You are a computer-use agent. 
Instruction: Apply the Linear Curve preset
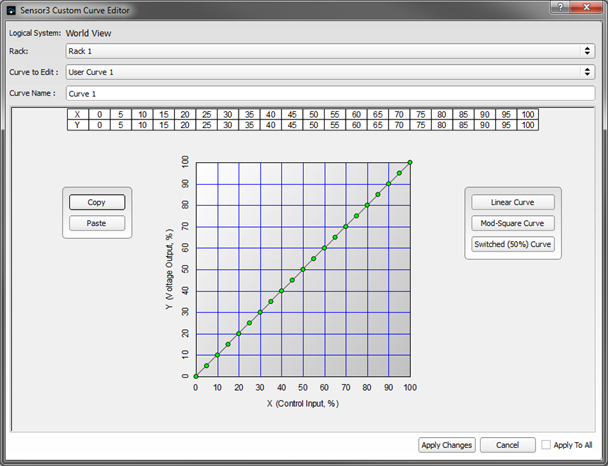click(x=513, y=202)
